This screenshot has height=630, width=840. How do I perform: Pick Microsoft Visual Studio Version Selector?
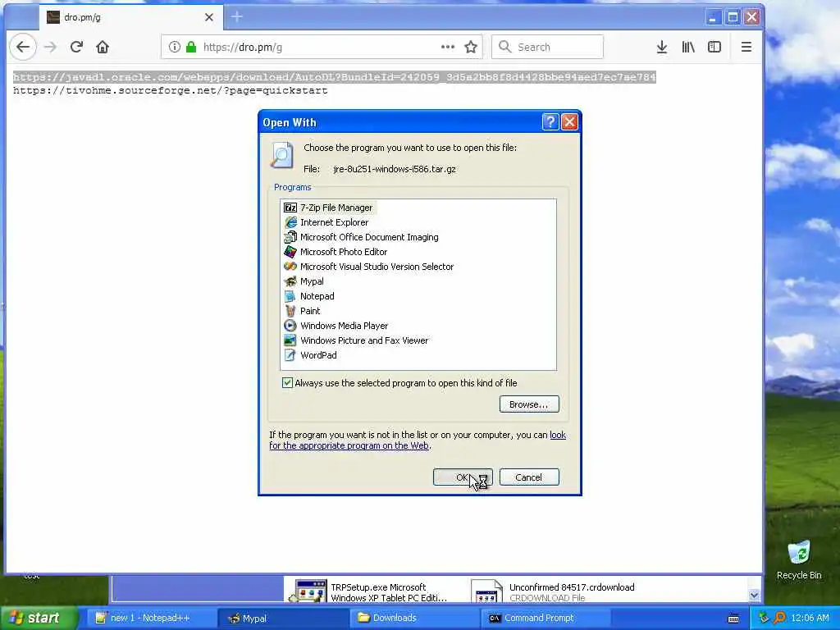coord(369,267)
